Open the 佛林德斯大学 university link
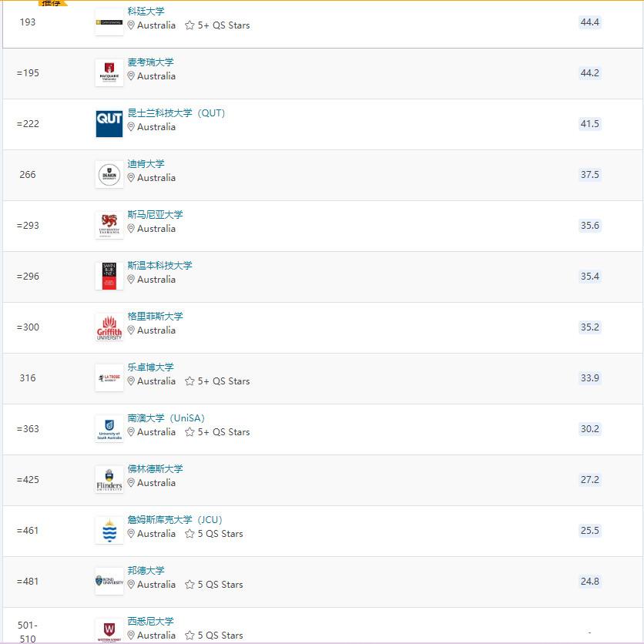Viewport: 644px width, 644px height. (x=155, y=469)
